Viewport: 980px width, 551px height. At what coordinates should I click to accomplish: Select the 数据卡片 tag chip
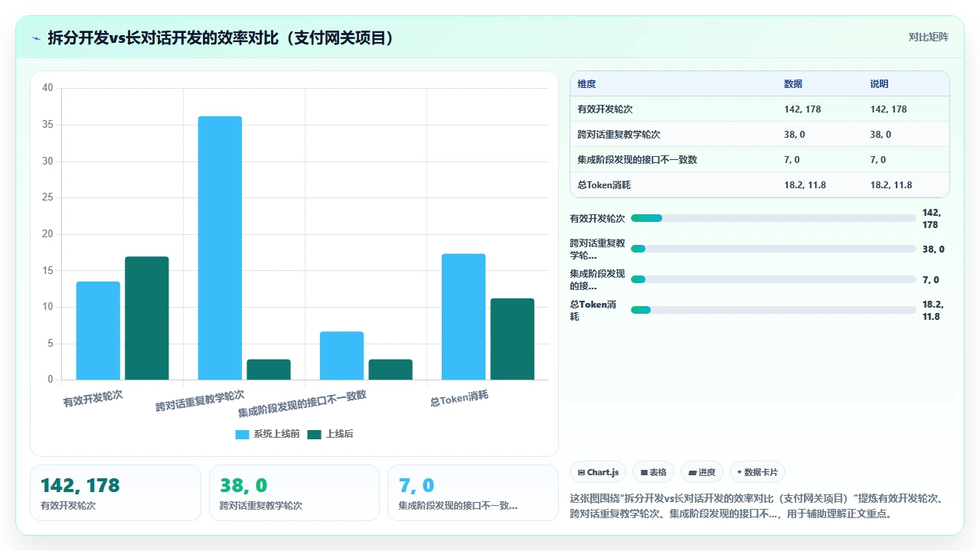(757, 472)
